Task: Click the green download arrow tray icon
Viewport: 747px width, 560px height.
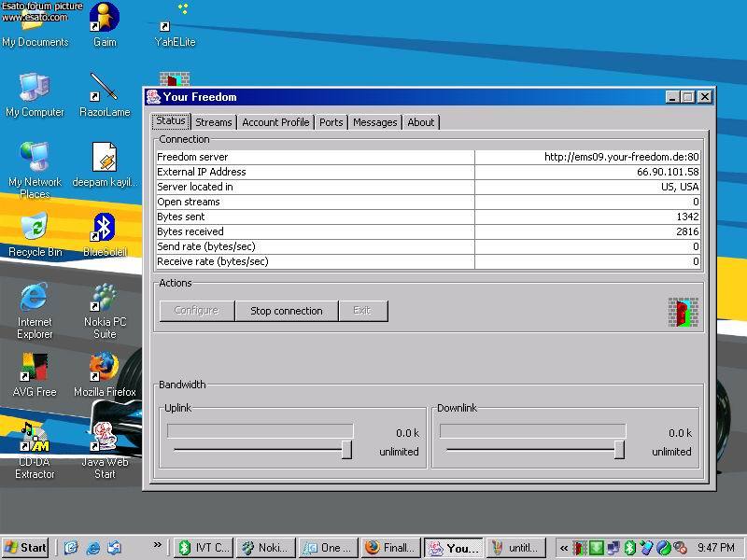Action: [597, 548]
